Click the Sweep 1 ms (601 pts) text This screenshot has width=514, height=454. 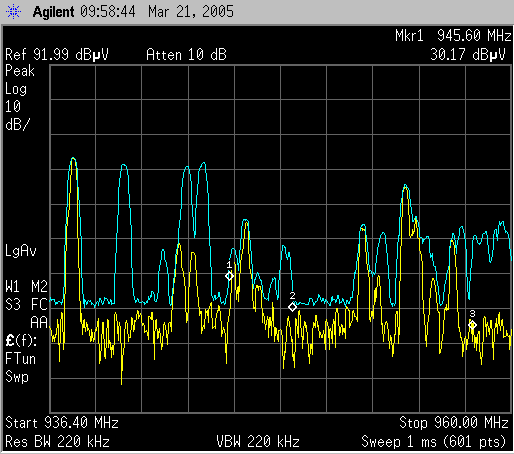434,442
